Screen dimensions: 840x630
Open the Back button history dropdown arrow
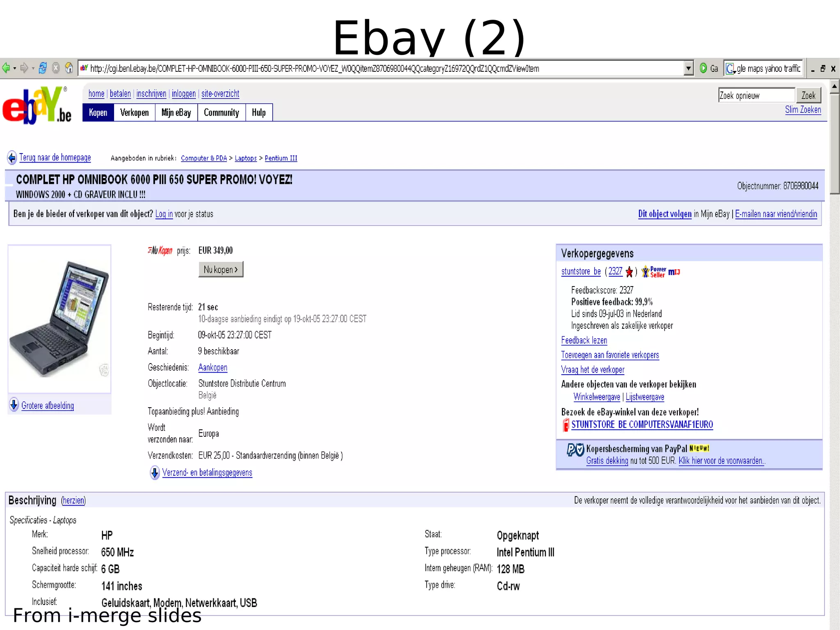tap(15, 69)
